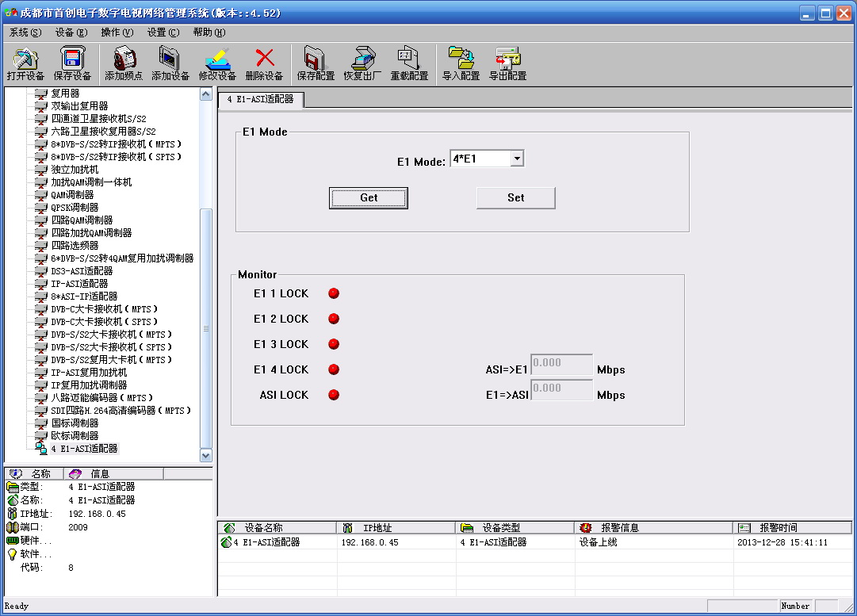
Task: Select 独立加扰机 in the device tree
Action: point(75,170)
